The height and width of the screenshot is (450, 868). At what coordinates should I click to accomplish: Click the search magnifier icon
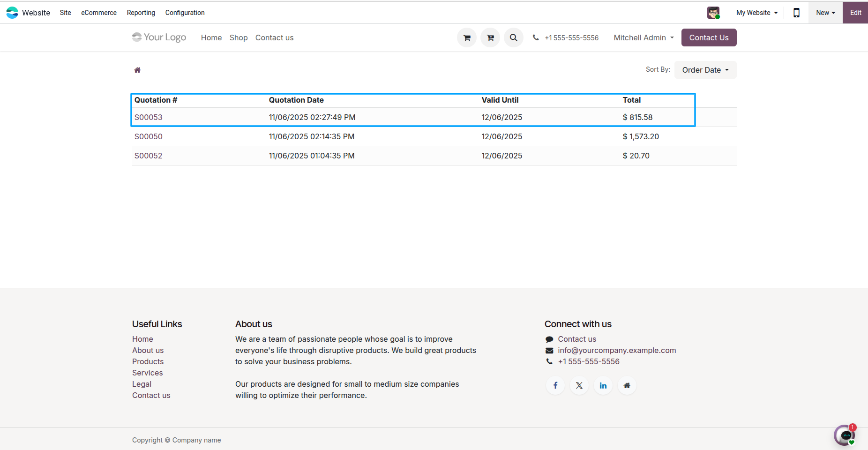(x=513, y=37)
